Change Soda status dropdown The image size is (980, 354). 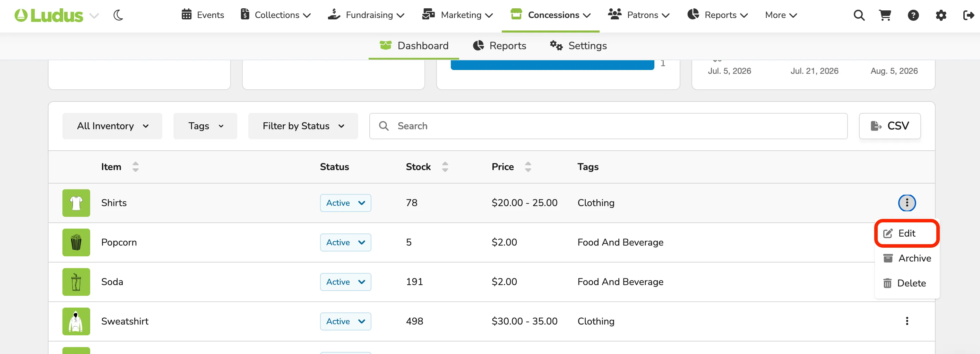click(345, 282)
